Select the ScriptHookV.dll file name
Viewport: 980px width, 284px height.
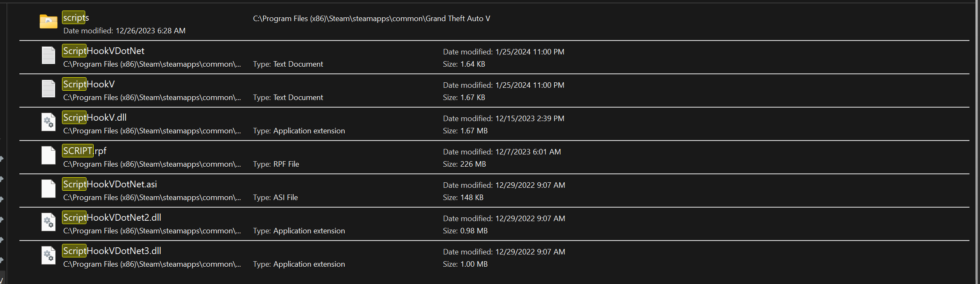click(x=95, y=117)
